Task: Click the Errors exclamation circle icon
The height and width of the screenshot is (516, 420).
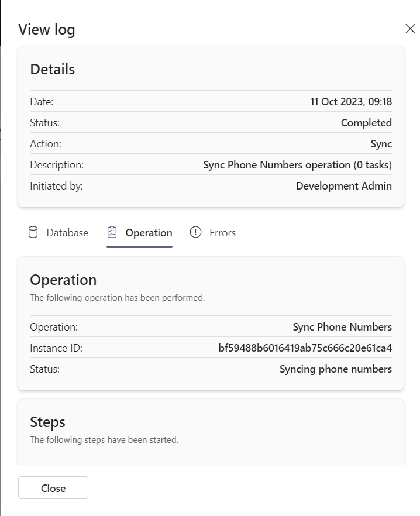Action: (x=196, y=233)
